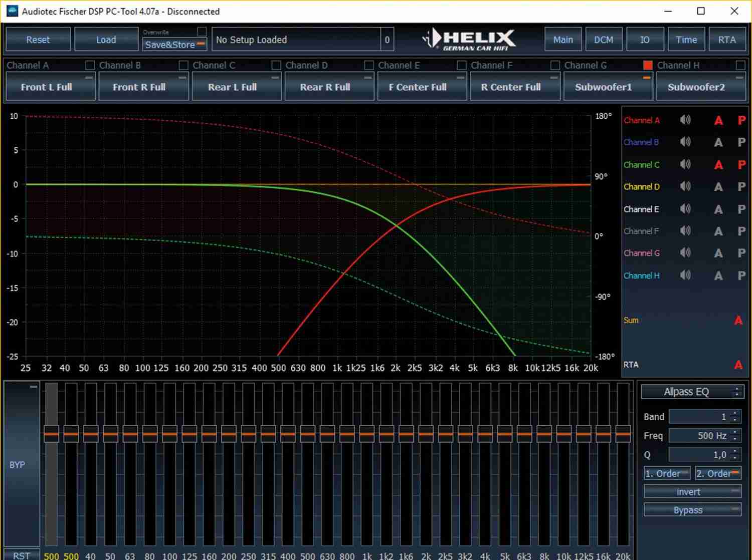Mute Channel A with its speaker icon

[685, 120]
